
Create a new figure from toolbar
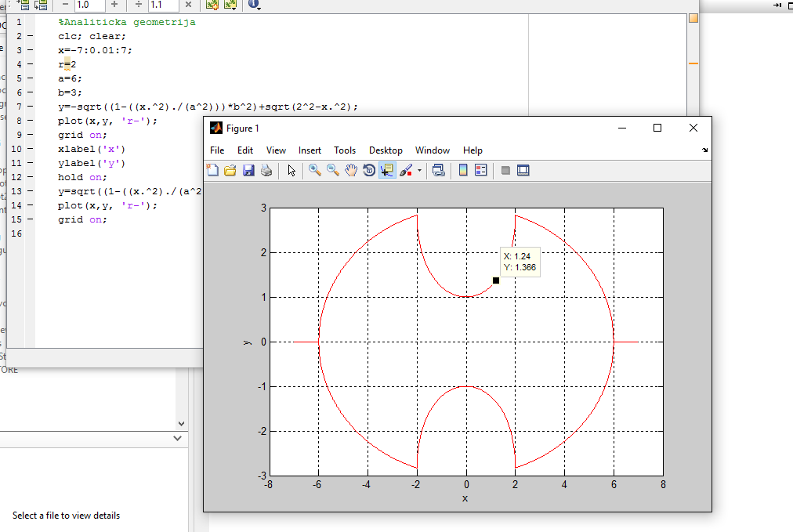[212, 170]
